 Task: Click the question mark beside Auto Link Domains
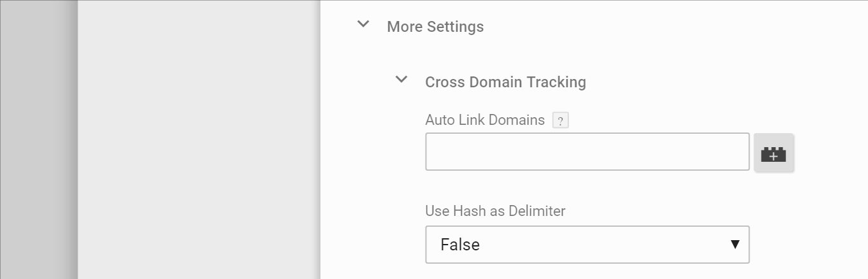point(560,120)
